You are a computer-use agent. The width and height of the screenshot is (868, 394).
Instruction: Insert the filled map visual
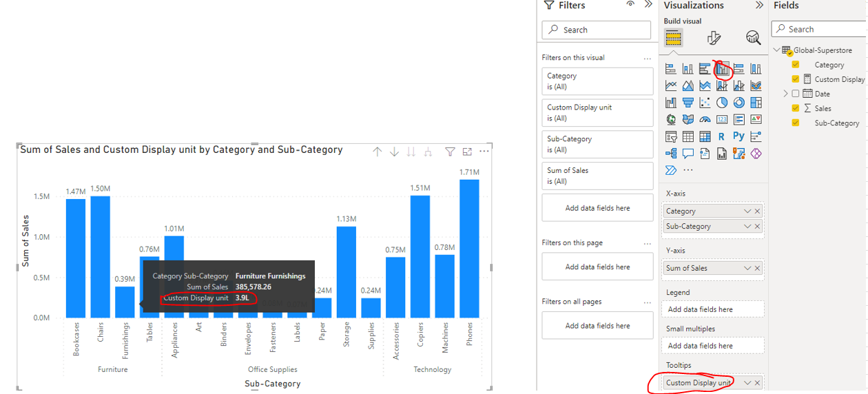coord(688,119)
